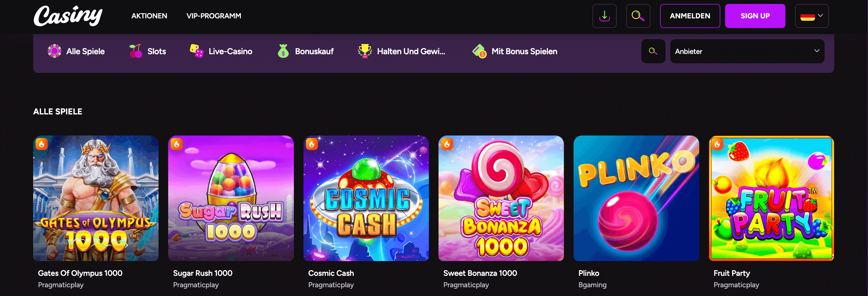
Task: Click the dice Live-Casino icon
Action: pos(197,51)
